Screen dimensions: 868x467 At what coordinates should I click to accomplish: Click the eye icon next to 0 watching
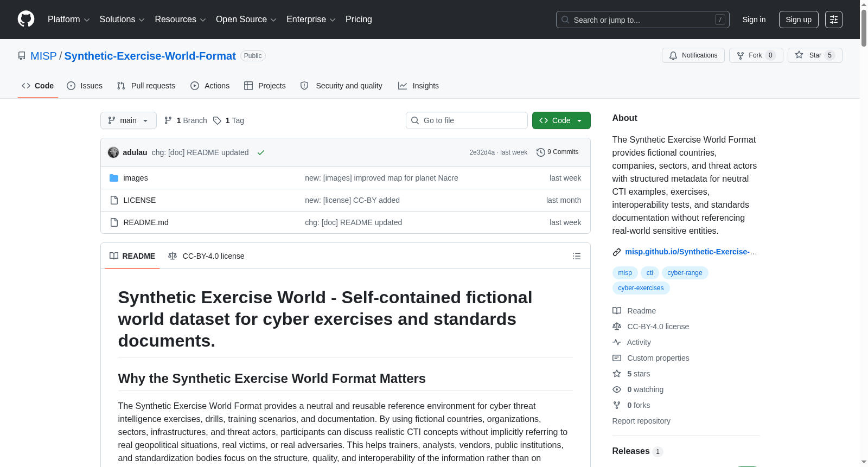pos(617,389)
